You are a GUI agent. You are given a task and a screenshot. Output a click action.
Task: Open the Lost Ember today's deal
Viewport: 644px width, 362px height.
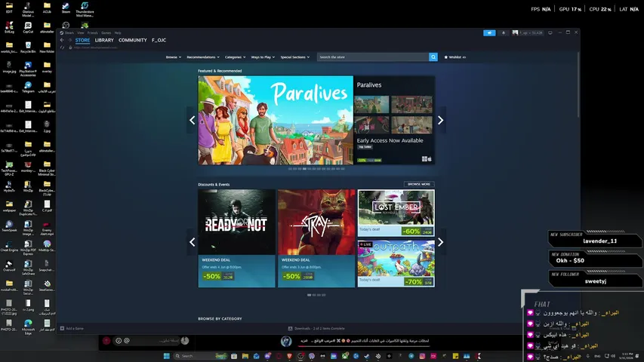tap(396, 213)
